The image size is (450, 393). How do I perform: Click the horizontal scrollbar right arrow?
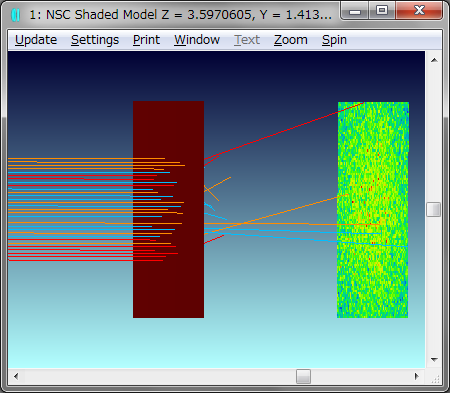pyautogui.click(x=417, y=377)
